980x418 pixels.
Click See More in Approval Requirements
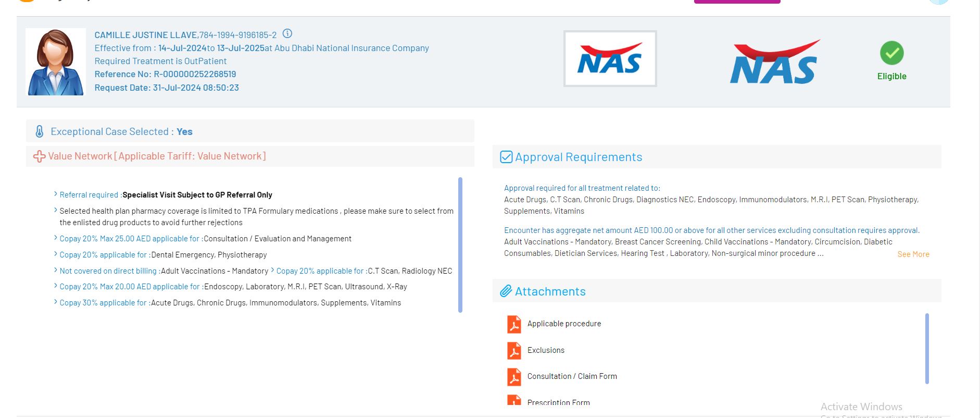coord(913,254)
